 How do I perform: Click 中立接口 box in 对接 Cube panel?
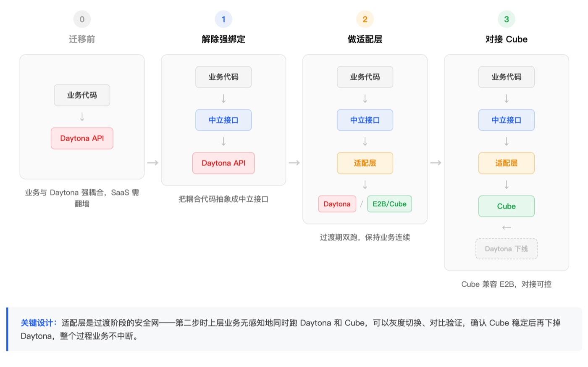507,120
